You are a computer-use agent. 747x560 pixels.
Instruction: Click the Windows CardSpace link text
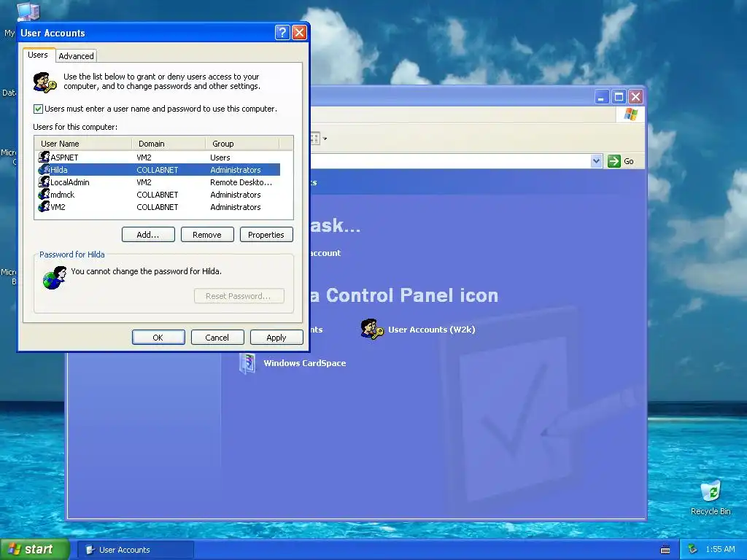[305, 363]
